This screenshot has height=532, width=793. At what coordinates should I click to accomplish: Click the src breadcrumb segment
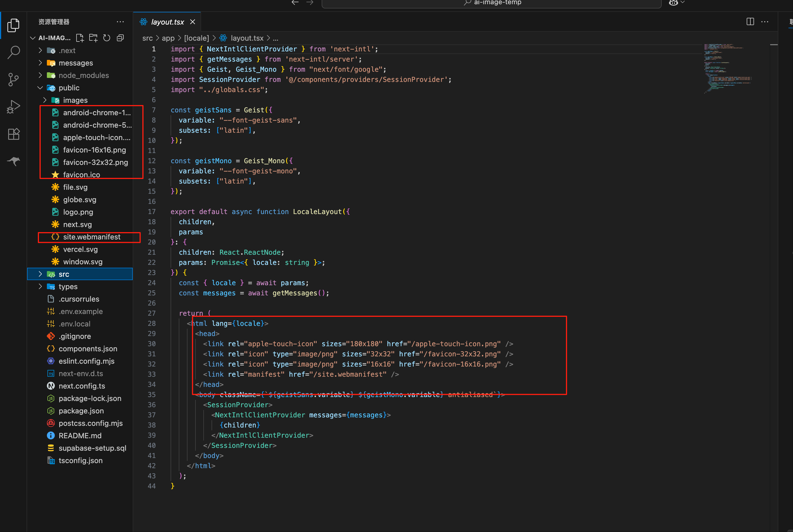[147, 38]
